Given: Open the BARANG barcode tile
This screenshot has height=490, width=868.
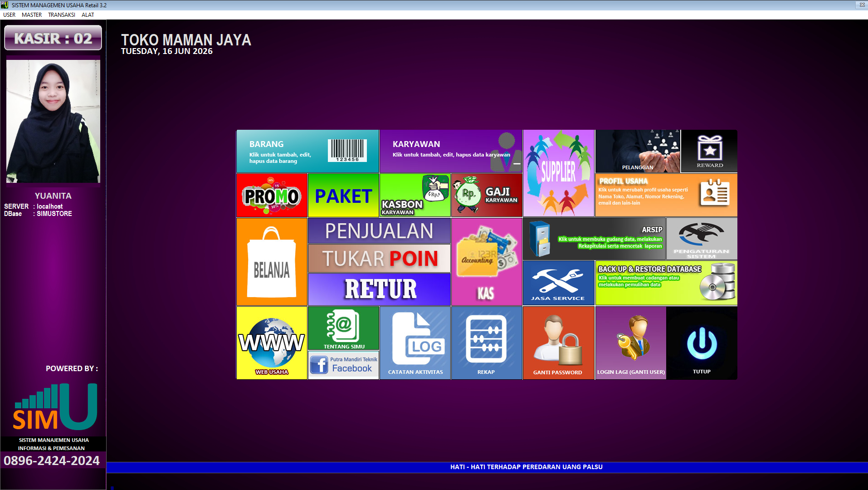Looking at the screenshot, I should pos(307,151).
